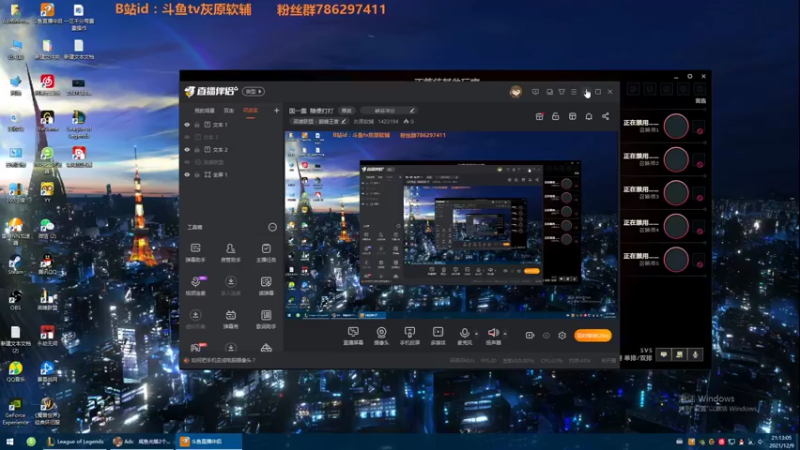This screenshot has width=800, height=450.
Task: Open the gift box icon above preview
Action: (x=539, y=116)
